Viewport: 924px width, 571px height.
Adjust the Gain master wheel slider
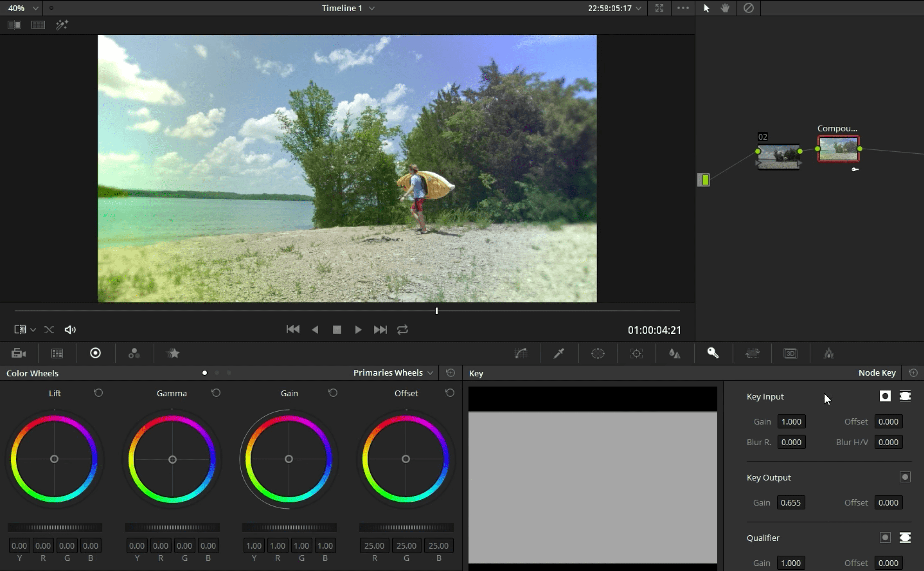289,527
